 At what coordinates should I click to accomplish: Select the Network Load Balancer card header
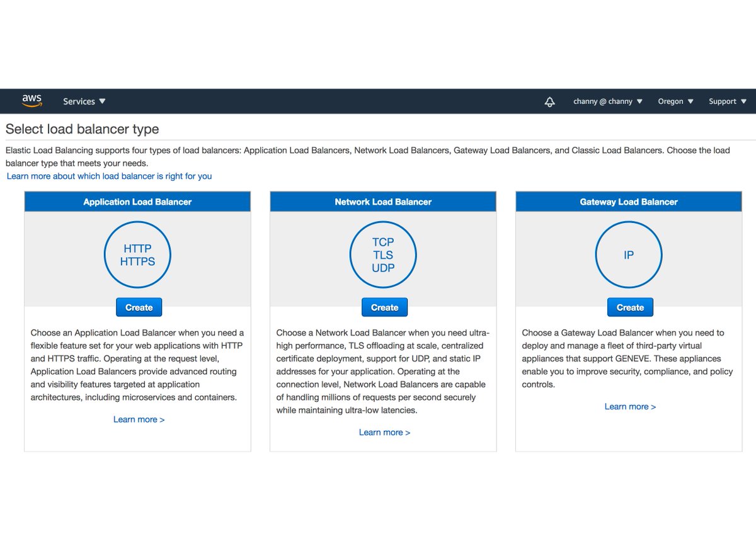383,202
